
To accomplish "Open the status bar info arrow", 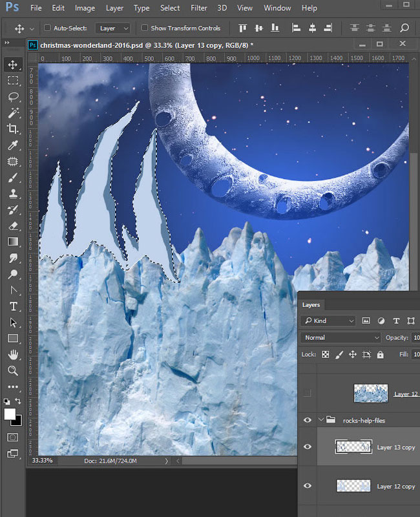I will point(167,461).
